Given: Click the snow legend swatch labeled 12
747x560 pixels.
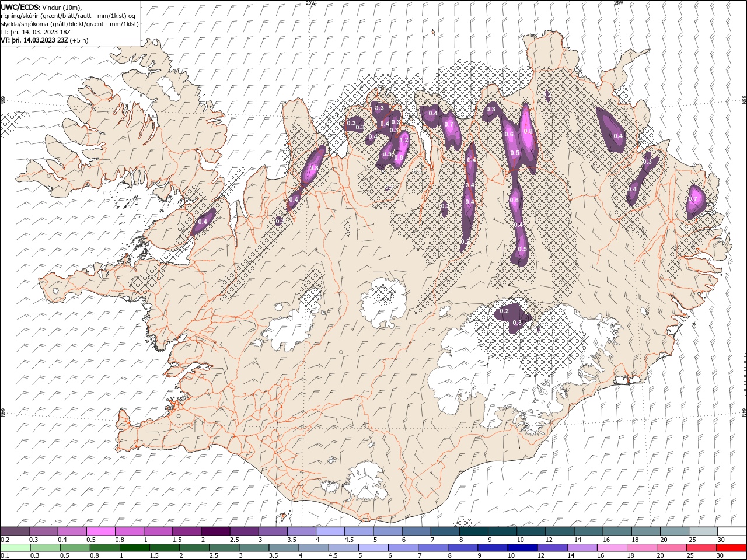Looking at the screenshot, I should (559, 531).
